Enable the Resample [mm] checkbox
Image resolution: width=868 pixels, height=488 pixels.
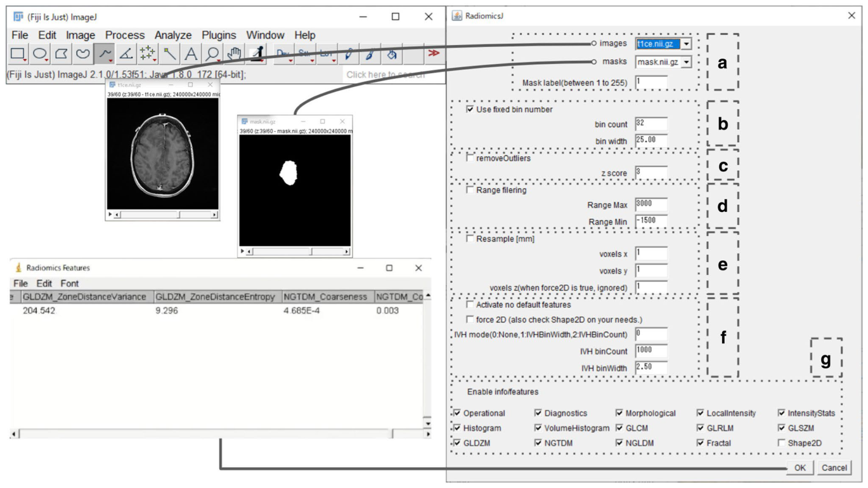coord(470,239)
